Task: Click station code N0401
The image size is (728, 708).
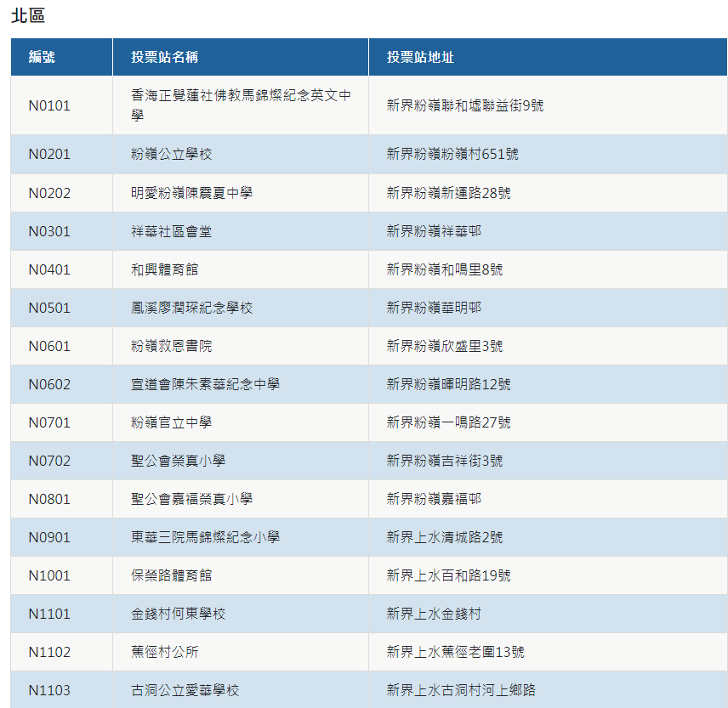Action: [49, 269]
